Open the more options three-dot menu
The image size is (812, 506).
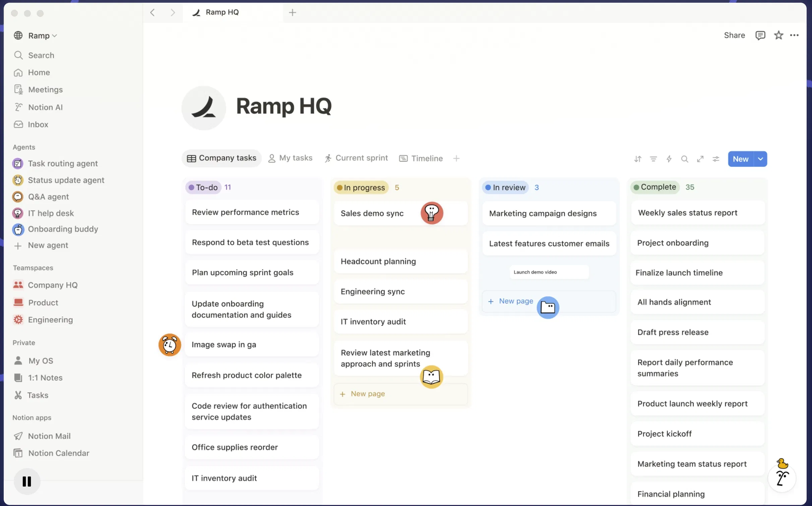pos(794,35)
